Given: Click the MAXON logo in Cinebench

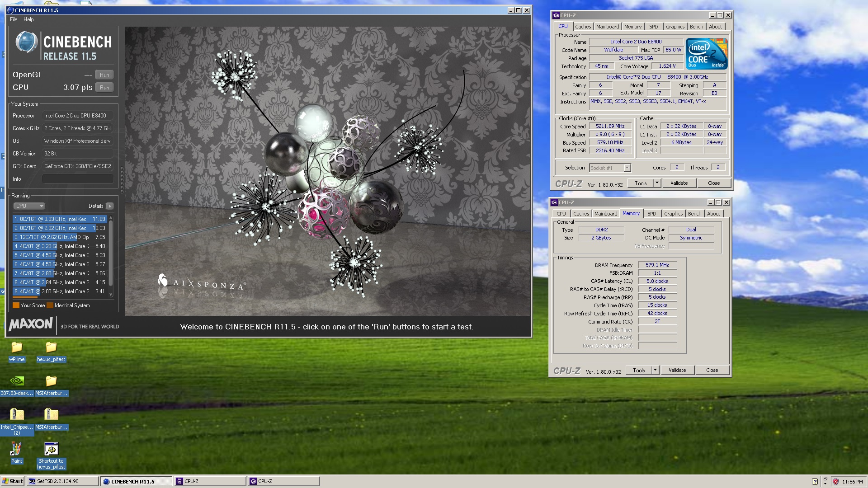Looking at the screenshot, I should pos(31,324).
